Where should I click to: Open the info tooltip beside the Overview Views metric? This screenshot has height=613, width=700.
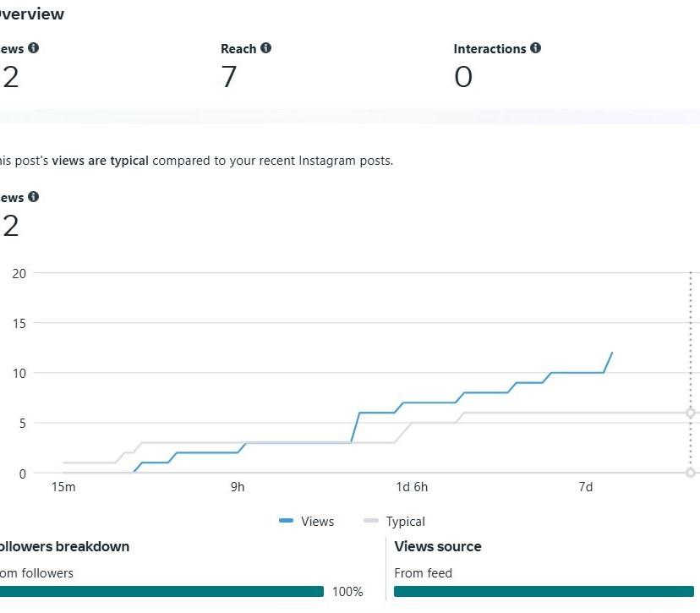33,48
